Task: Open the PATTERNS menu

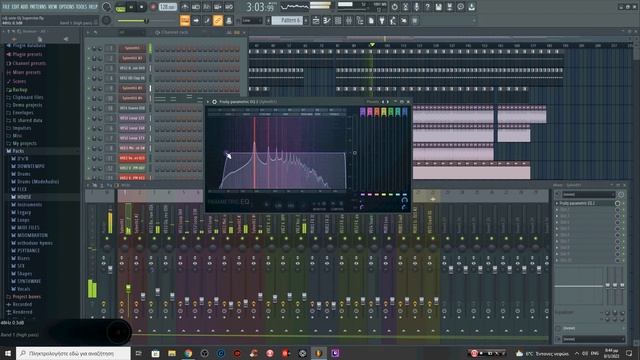Action: tap(38, 7)
